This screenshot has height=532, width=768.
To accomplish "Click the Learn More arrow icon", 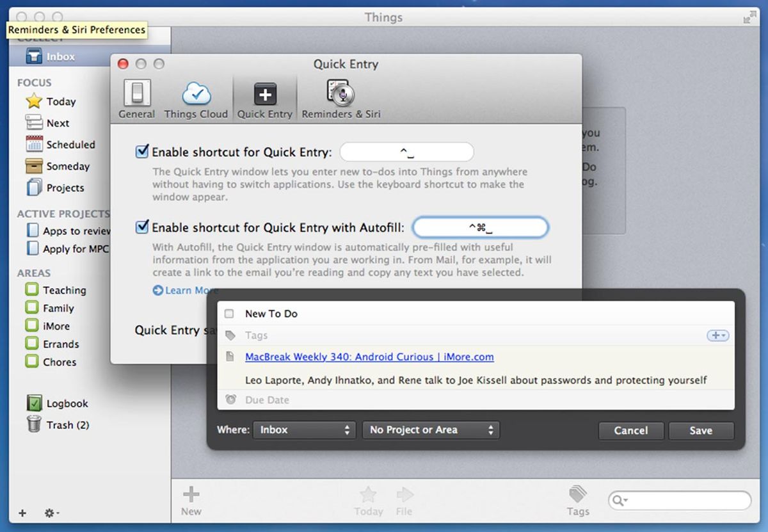I will pyautogui.click(x=157, y=291).
